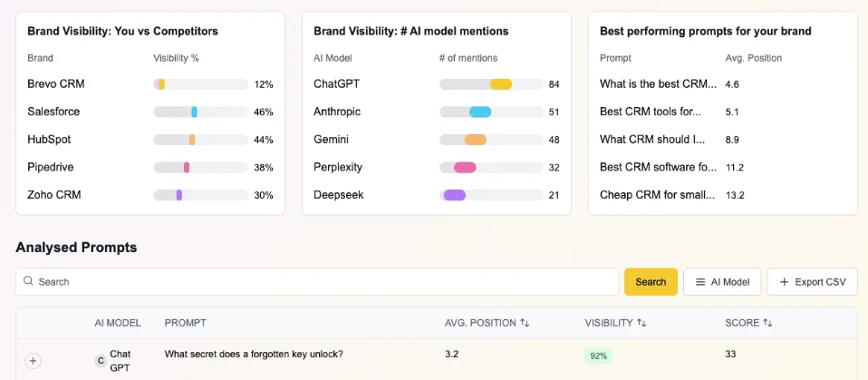Select the HubSpot brand row

(x=49, y=140)
